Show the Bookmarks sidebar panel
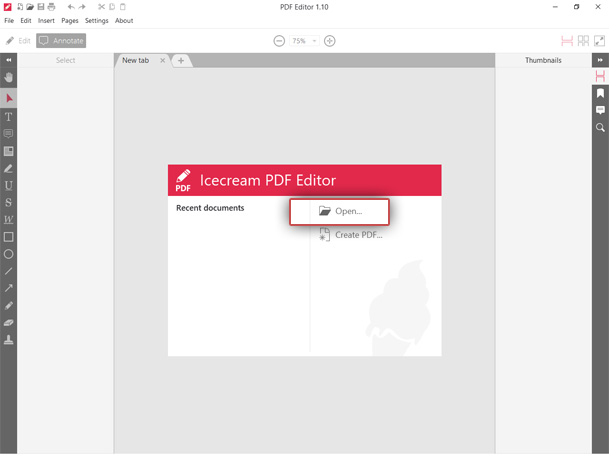 (600, 93)
